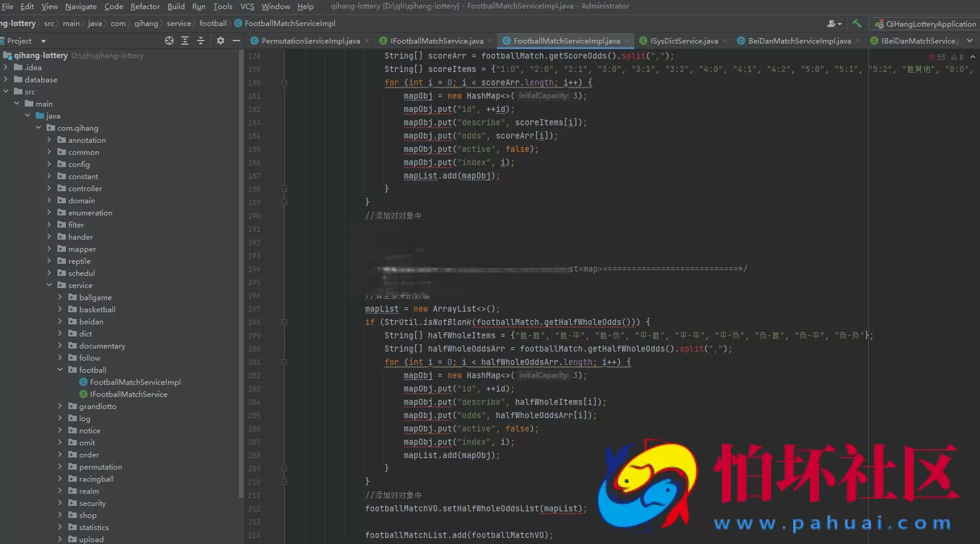Open the Project view dropdown
The image size is (980, 544).
(x=43, y=41)
